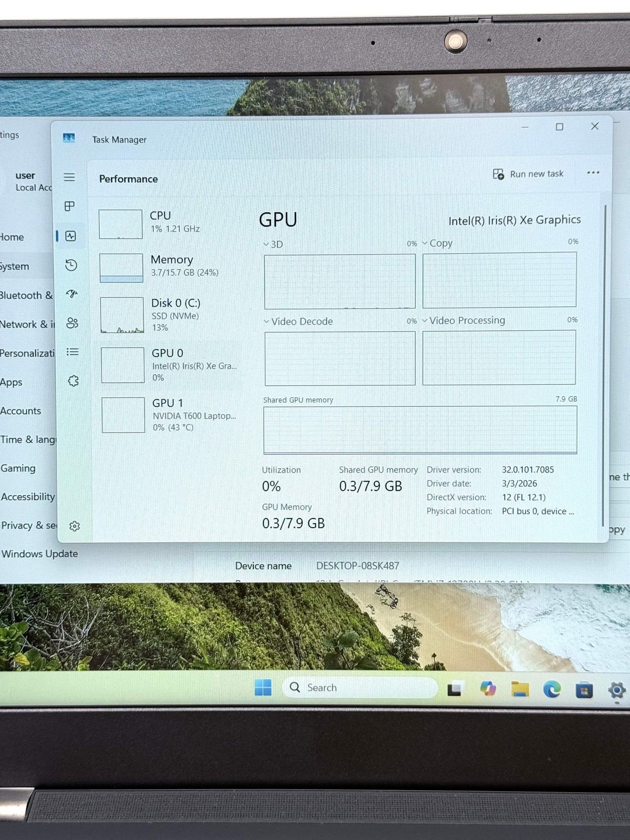Select Performance page icon in sidebar

71,236
